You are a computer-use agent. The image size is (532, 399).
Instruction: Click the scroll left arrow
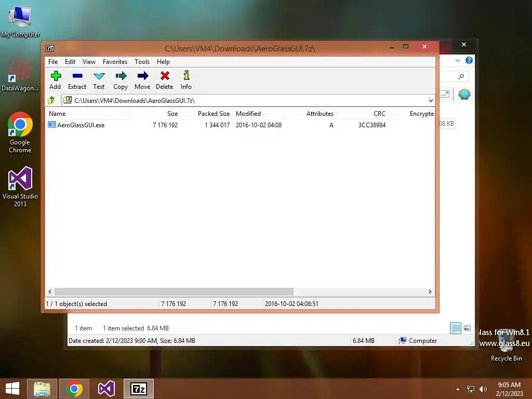tap(50, 292)
